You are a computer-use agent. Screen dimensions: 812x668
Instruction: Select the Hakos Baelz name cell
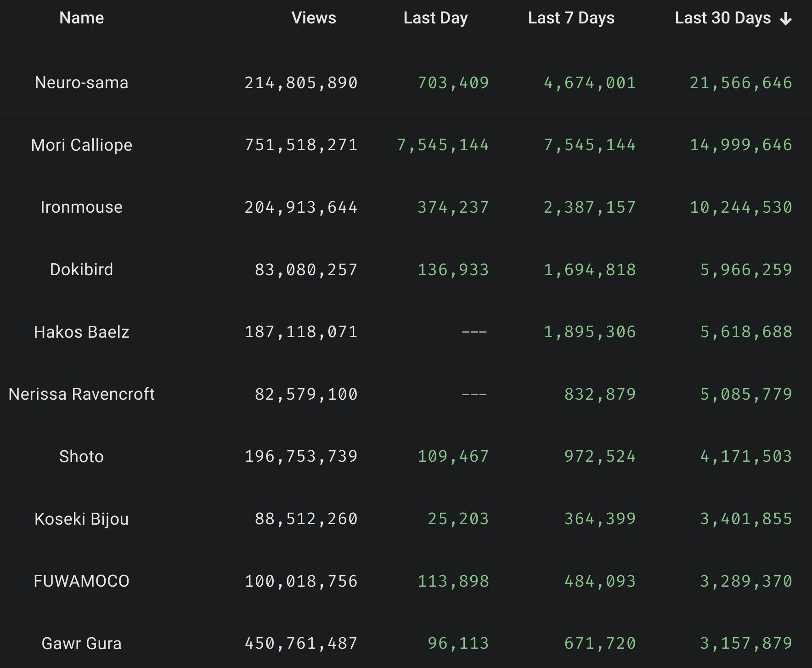(82, 332)
